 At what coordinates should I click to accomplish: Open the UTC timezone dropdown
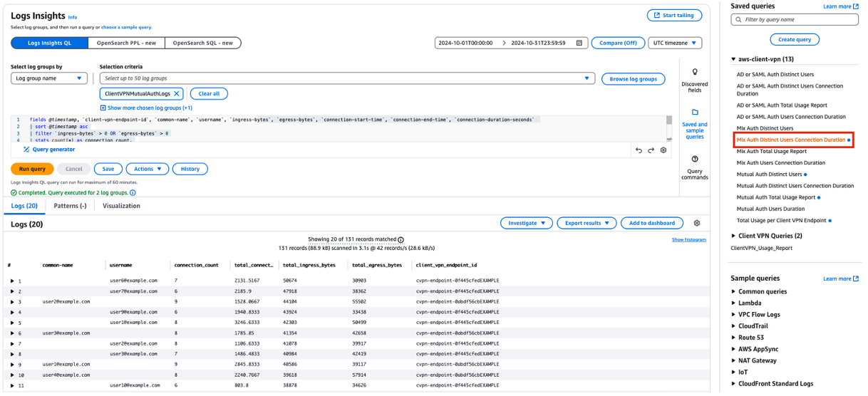pyautogui.click(x=674, y=43)
